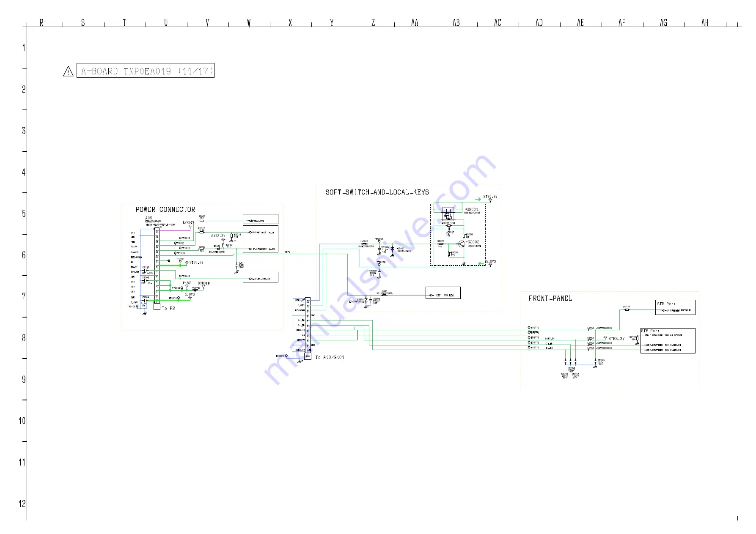
Task: Click the warning triangle beside the A-BOARD title
Action: coord(68,71)
